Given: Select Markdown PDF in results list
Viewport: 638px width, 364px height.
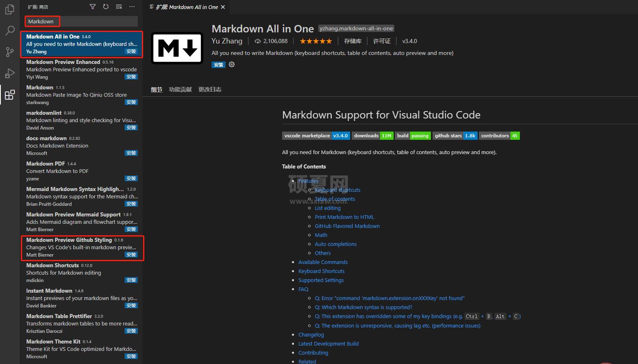Looking at the screenshot, I should pyautogui.click(x=82, y=171).
